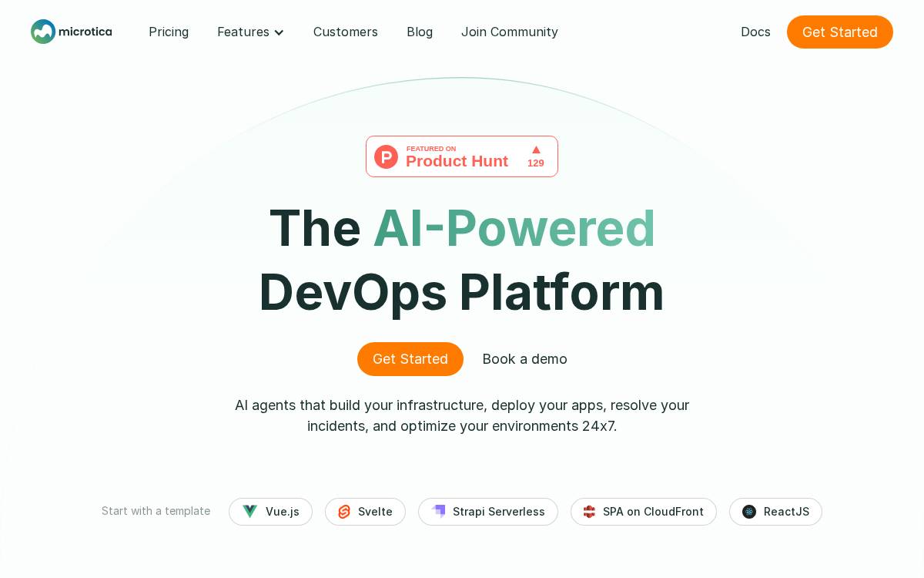Click the SPA on CloudFront icon
This screenshot has height=578, width=924.
(589, 512)
